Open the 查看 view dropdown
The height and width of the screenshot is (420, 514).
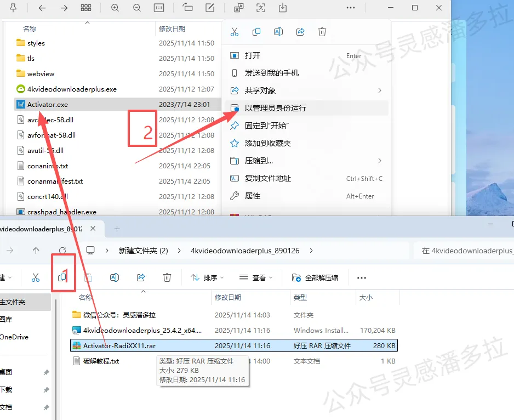point(256,277)
